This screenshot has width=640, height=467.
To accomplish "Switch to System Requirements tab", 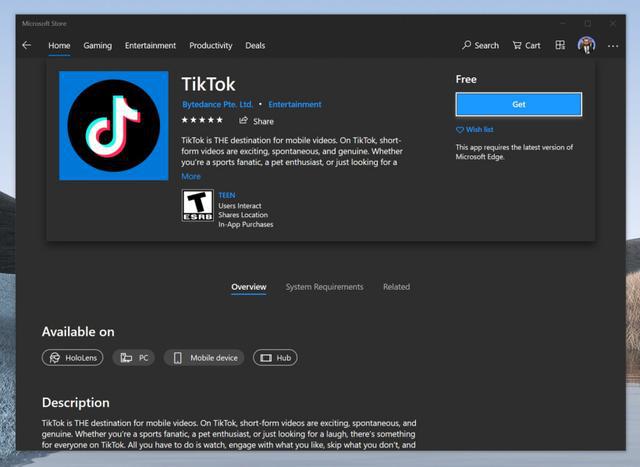I will click(324, 287).
